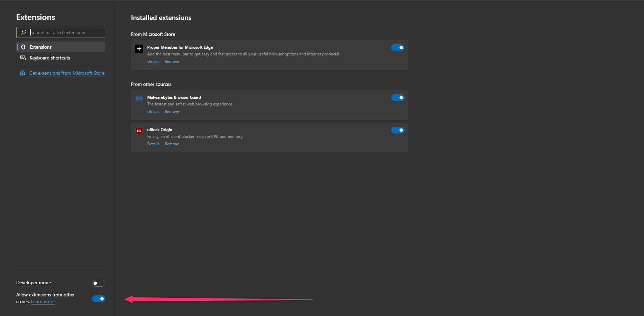
Task: Turn off the uBlock Origin extension
Action: pyautogui.click(x=397, y=130)
